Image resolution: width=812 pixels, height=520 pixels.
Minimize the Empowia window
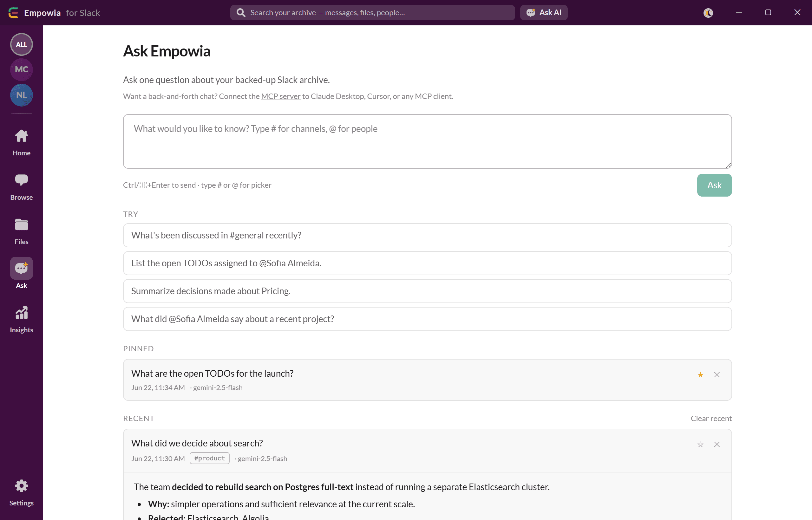click(739, 12)
